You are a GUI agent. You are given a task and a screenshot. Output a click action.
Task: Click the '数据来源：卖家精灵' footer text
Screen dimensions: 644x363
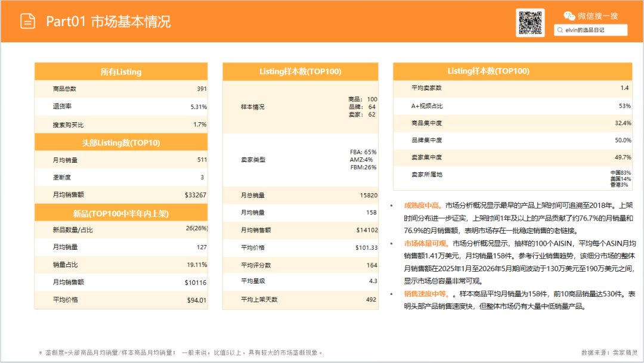click(x=609, y=353)
